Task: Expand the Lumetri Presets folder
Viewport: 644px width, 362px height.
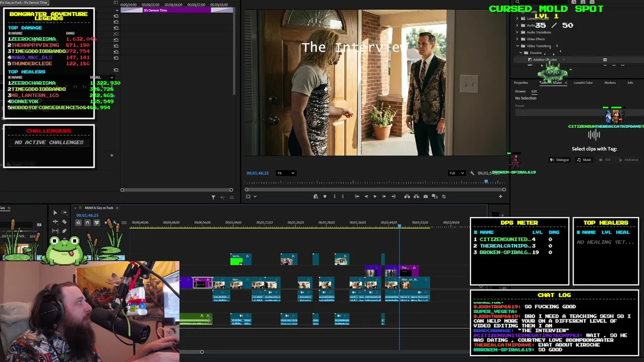Action: [x=517, y=19]
